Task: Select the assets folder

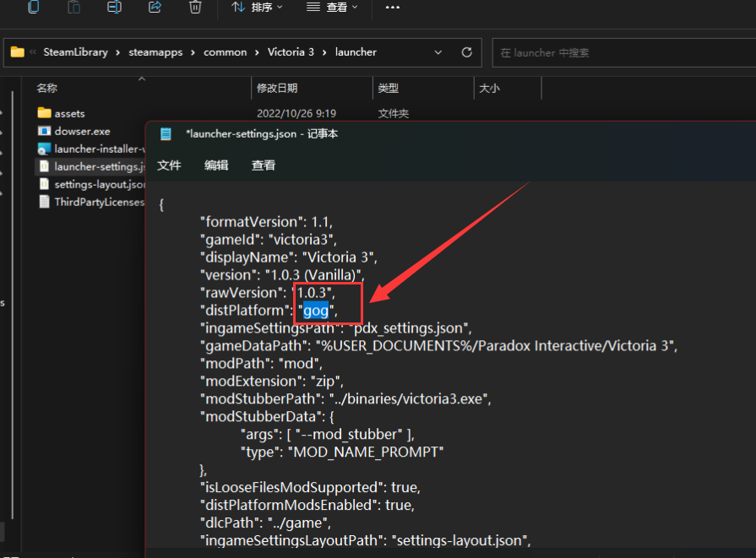Action: coord(69,114)
